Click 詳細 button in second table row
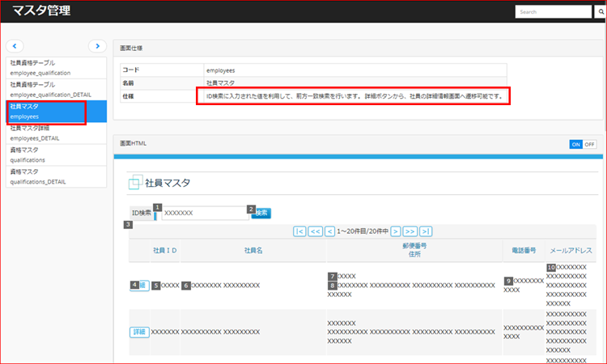This screenshot has height=364, width=607. click(139, 332)
